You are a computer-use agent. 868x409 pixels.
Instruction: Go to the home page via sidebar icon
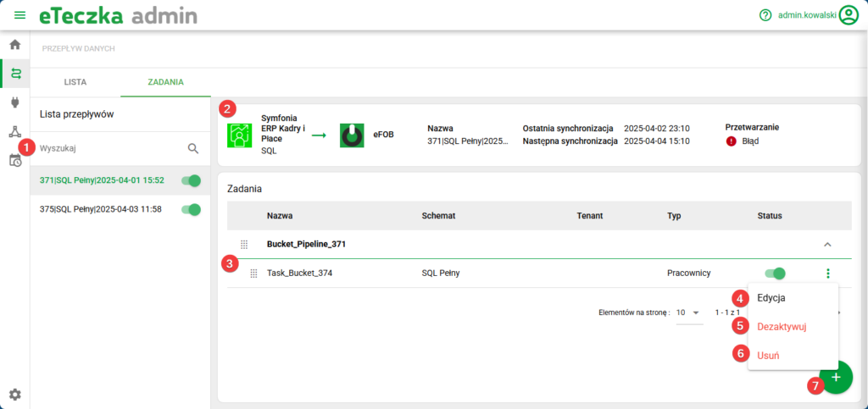pos(14,45)
